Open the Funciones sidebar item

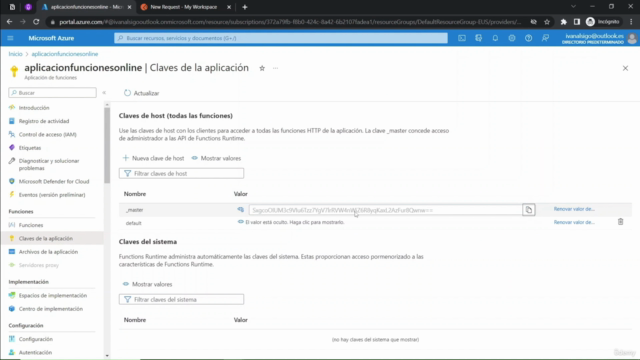pyautogui.click(x=31, y=225)
